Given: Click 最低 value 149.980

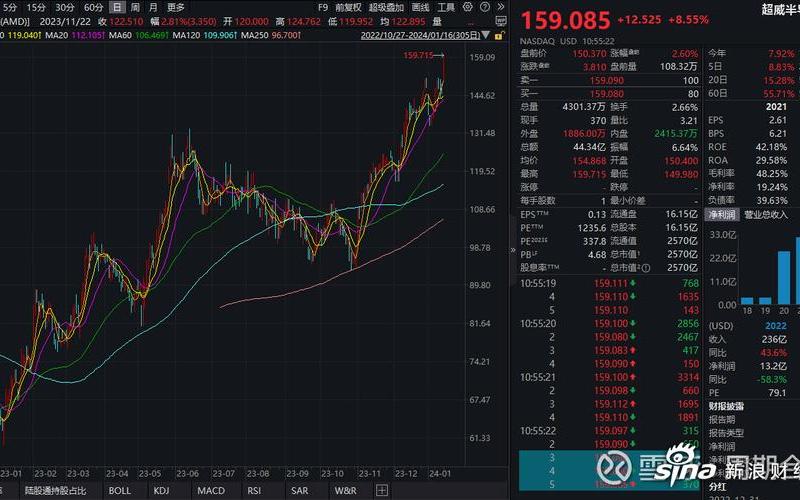Looking at the screenshot, I should [x=681, y=174].
